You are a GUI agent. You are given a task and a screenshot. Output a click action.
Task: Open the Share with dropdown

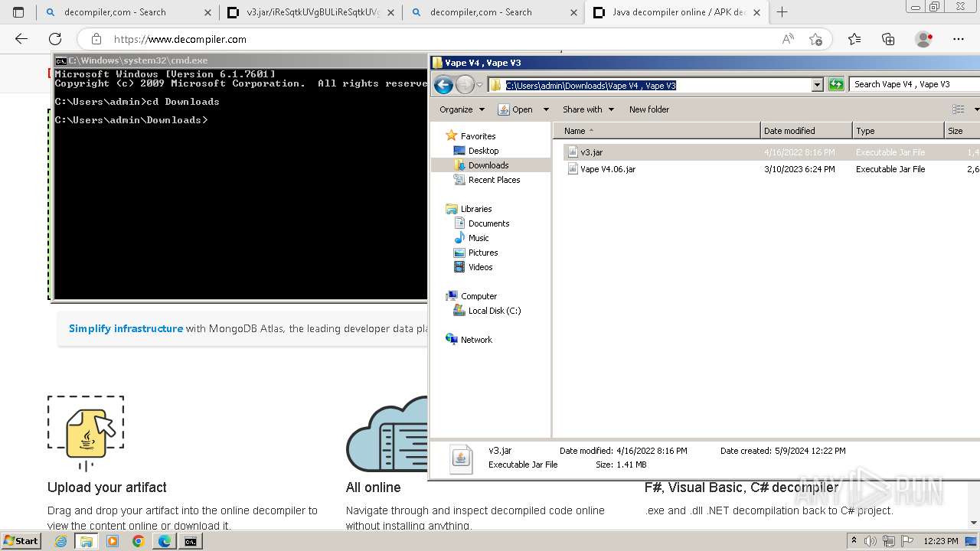588,109
